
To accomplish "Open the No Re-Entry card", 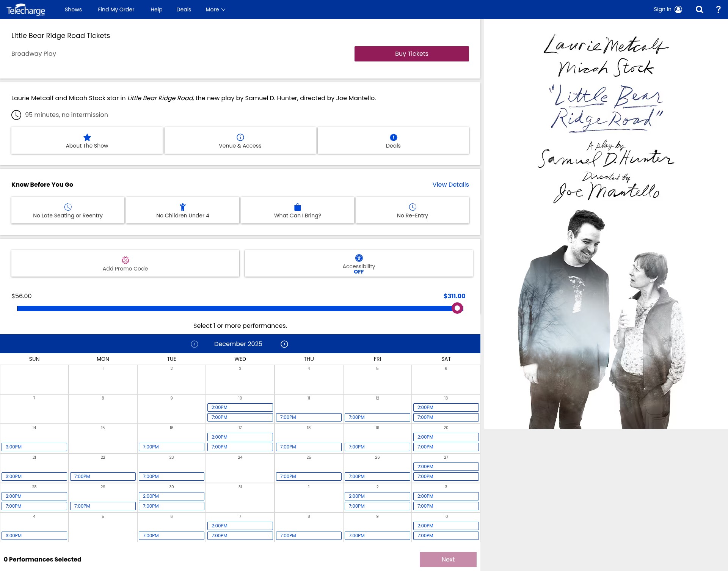I will (413, 210).
